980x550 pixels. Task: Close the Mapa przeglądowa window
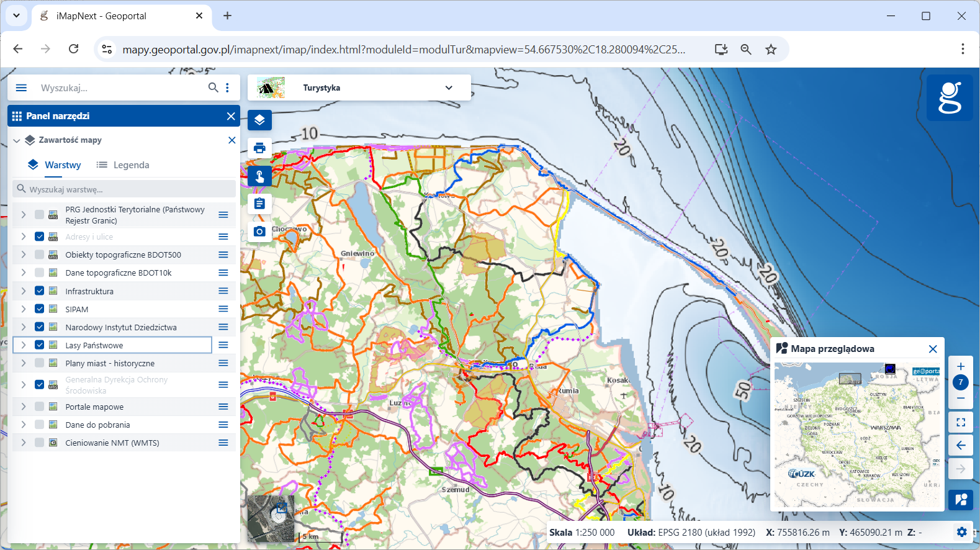[x=932, y=349]
